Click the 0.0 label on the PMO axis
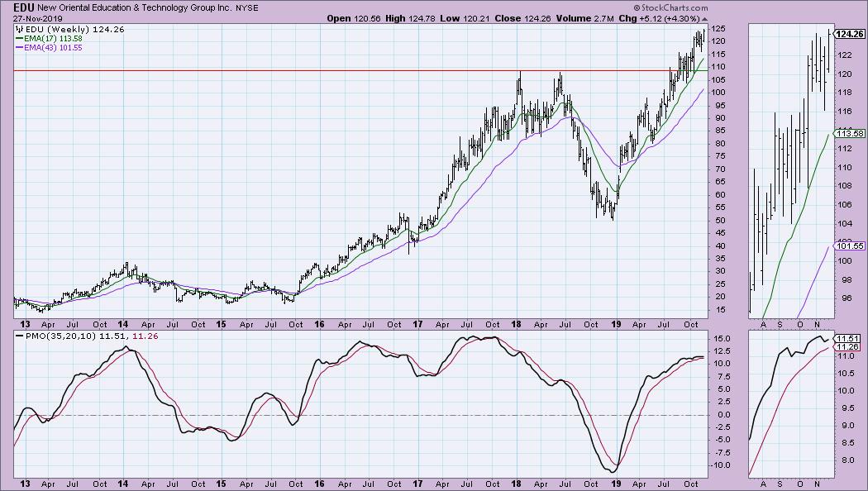The image size is (868, 491). click(x=723, y=415)
